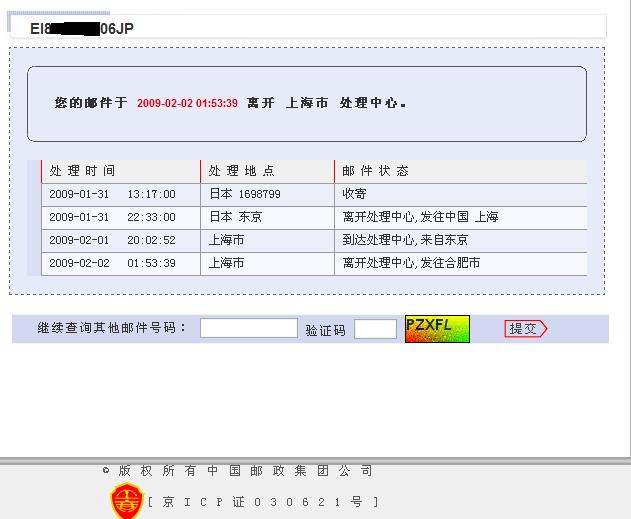The height and width of the screenshot is (519, 631).
Task: Click the 收寄 status cell
Action: pos(355,194)
